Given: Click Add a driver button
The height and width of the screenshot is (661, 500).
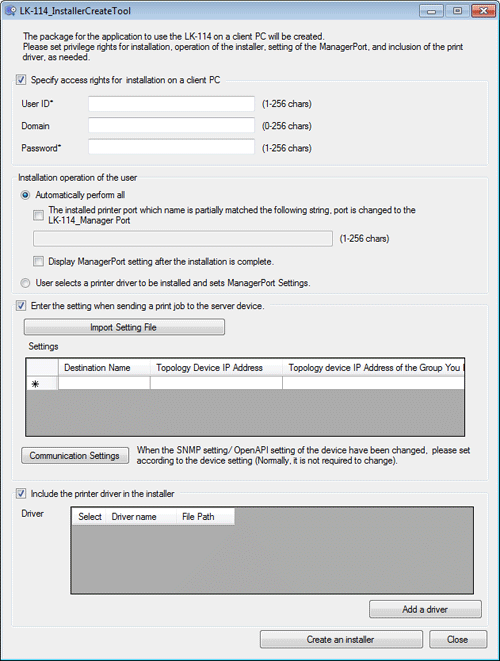Looking at the screenshot, I should [x=425, y=610].
